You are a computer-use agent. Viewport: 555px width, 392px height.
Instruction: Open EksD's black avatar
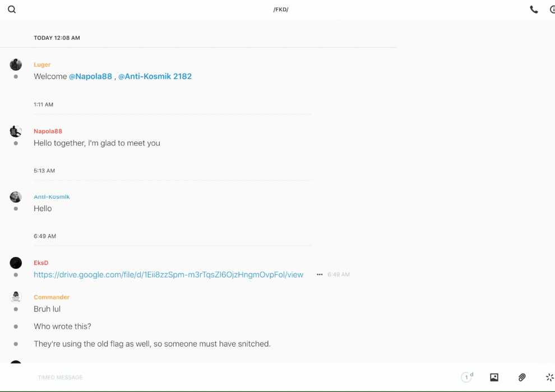(16, 263)
